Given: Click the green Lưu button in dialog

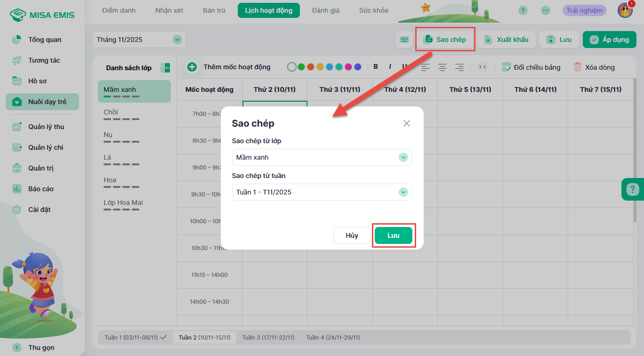Looking at the screenshot, I should (393, 235).
